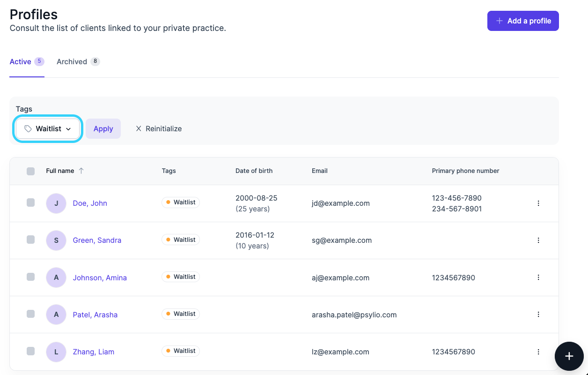
Task: Check the box for Doe, John
Action: point(30,202)
